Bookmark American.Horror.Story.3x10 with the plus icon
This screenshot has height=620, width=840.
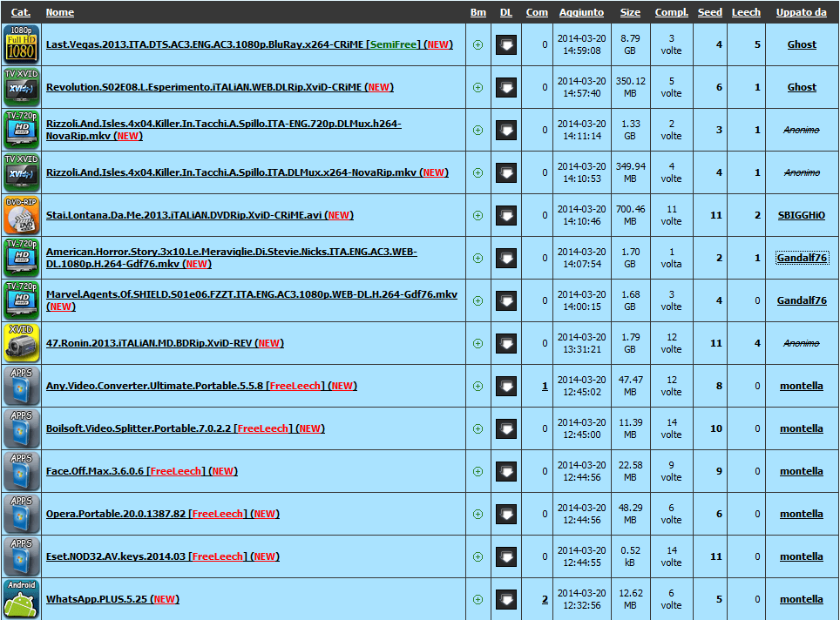478,258
